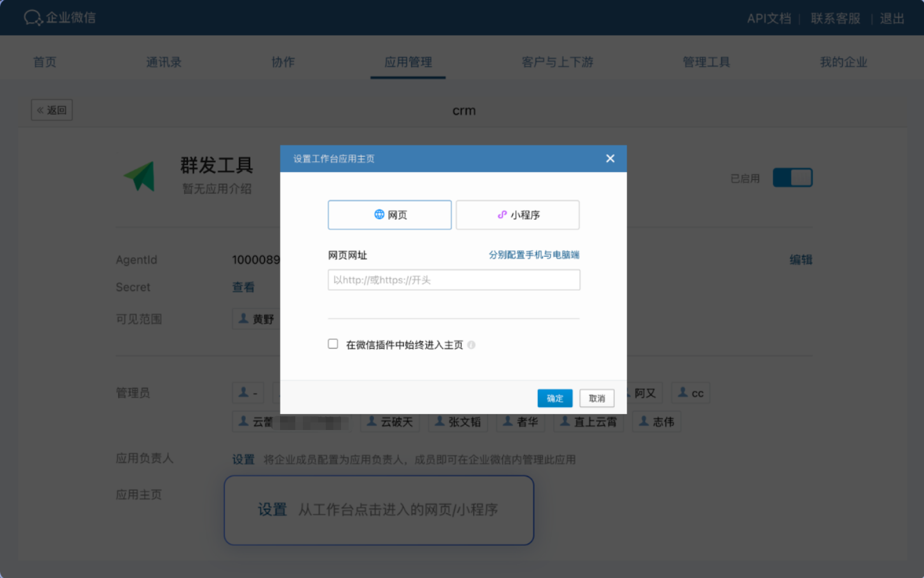This screenshot has height=578, width=924.
Task: Open the 我的企业 navigation tab
Action: coord(843,62)
